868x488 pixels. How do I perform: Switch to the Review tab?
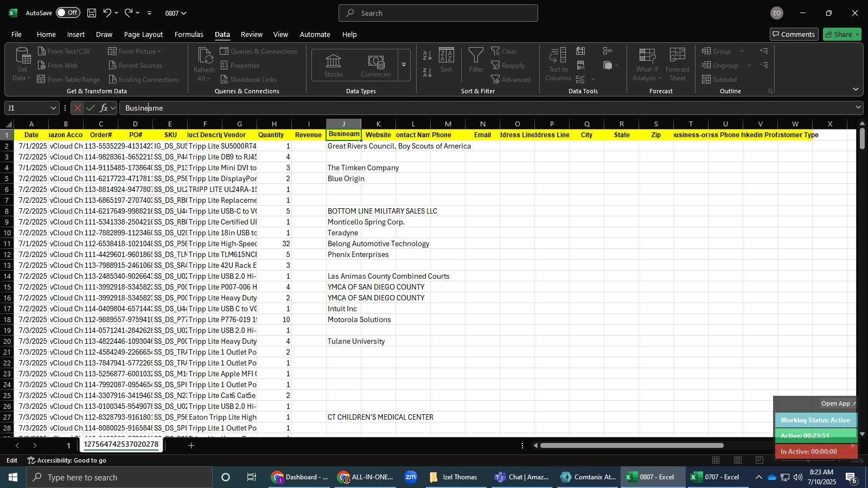pos(252,34)
